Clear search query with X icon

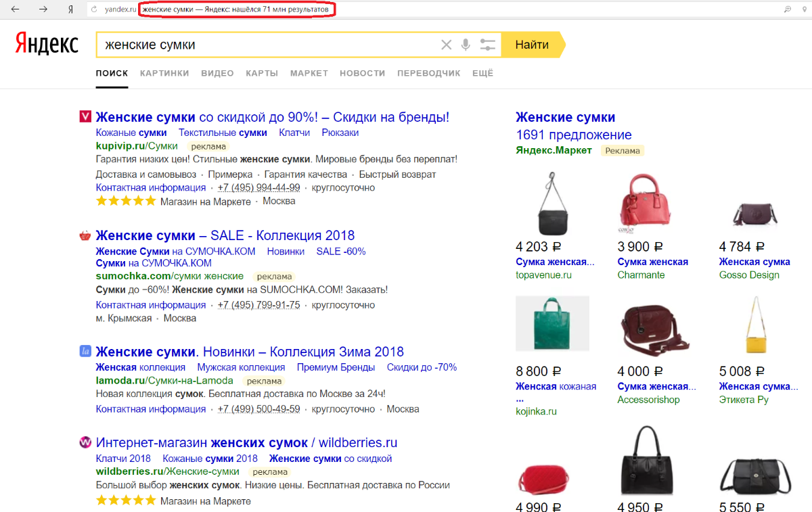pos(446,45)
